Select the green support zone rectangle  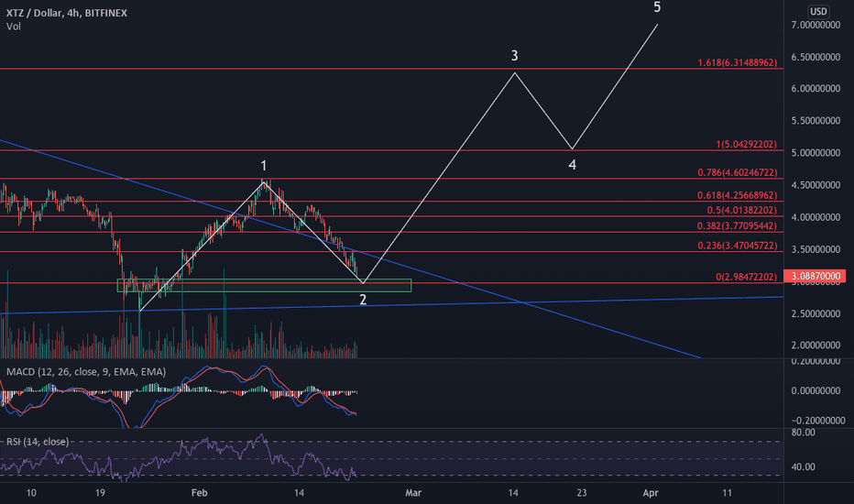click(264, 286)
